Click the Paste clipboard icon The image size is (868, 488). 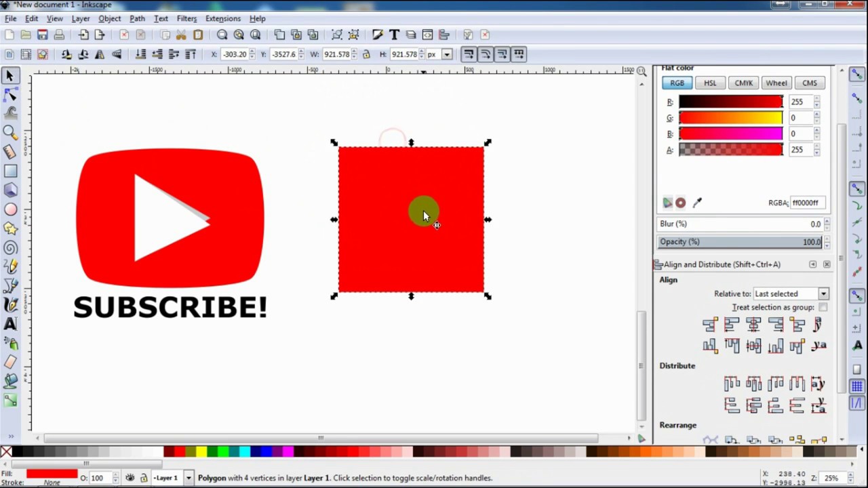pos(198,35)
